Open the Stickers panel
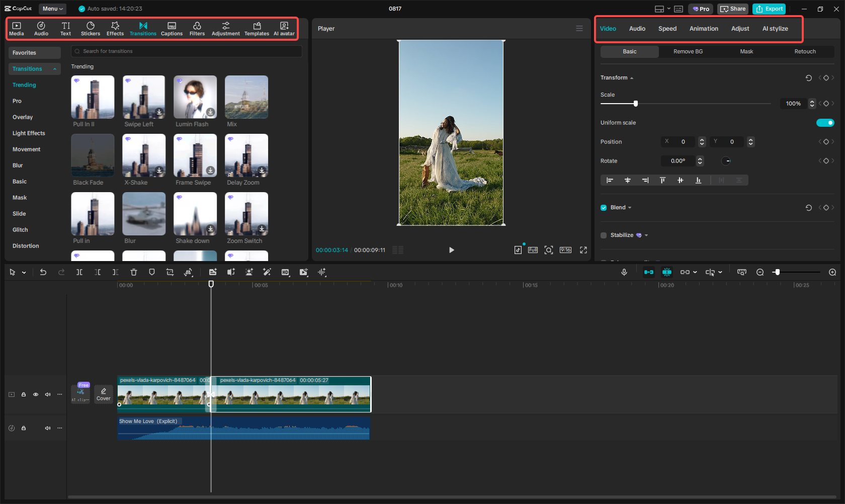The image size is (845, 504). tap(91, 28)
